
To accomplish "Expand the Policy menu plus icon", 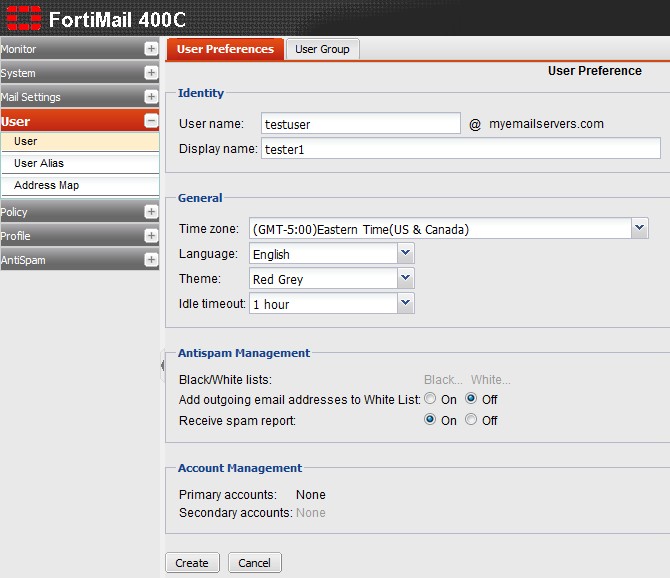I will click(151, 211).
